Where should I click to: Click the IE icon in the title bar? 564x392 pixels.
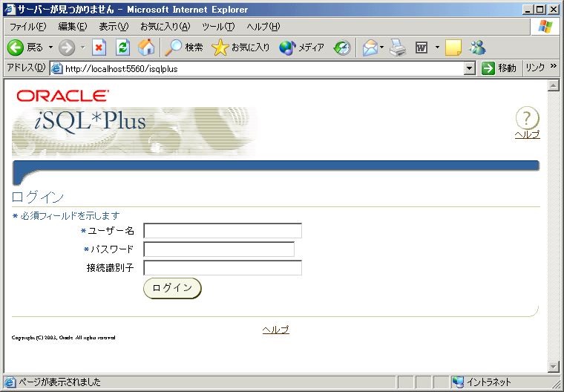[10, 10]
